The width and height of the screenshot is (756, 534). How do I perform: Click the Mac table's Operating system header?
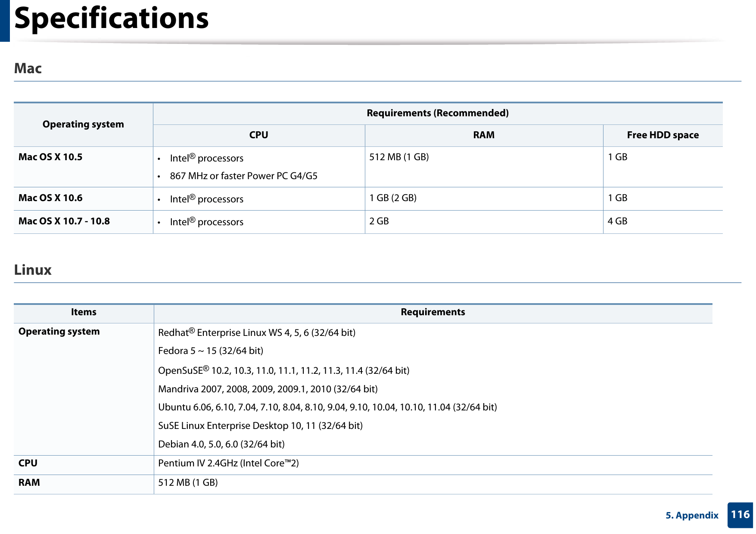coord(83,124)
